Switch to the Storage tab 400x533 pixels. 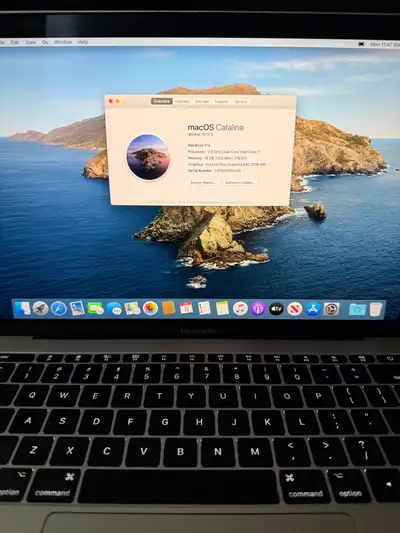click(202, 101)
